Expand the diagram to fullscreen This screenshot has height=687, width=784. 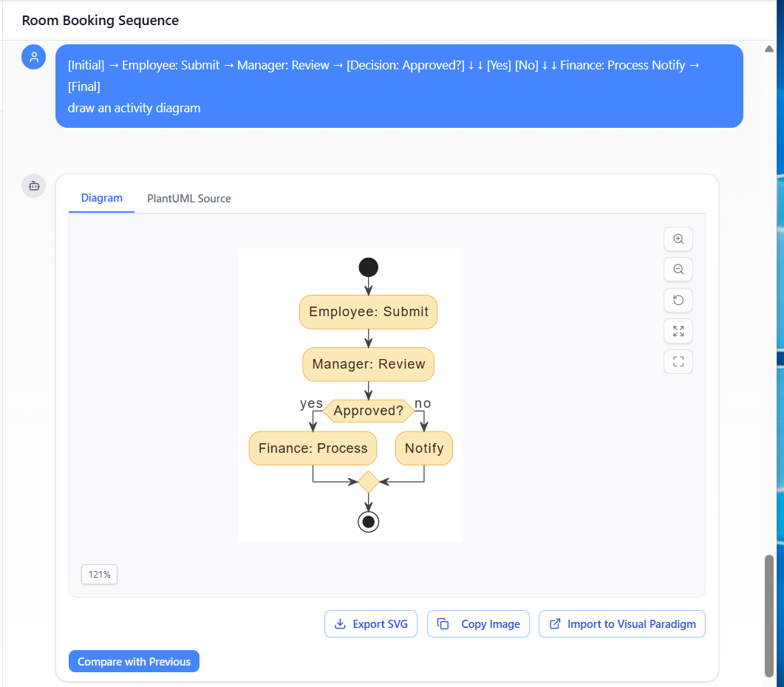(678, 331)
